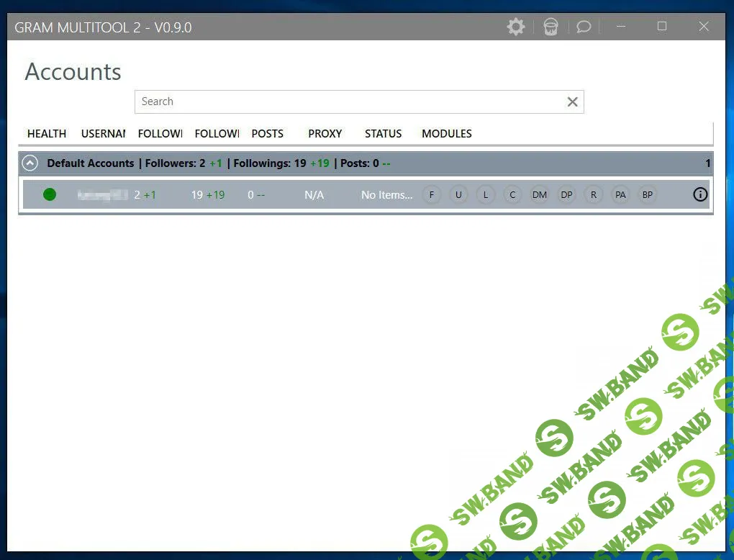This screenshot has width=734, height=560.
Task: Open the settings gear icon
Action: point(516,27)
